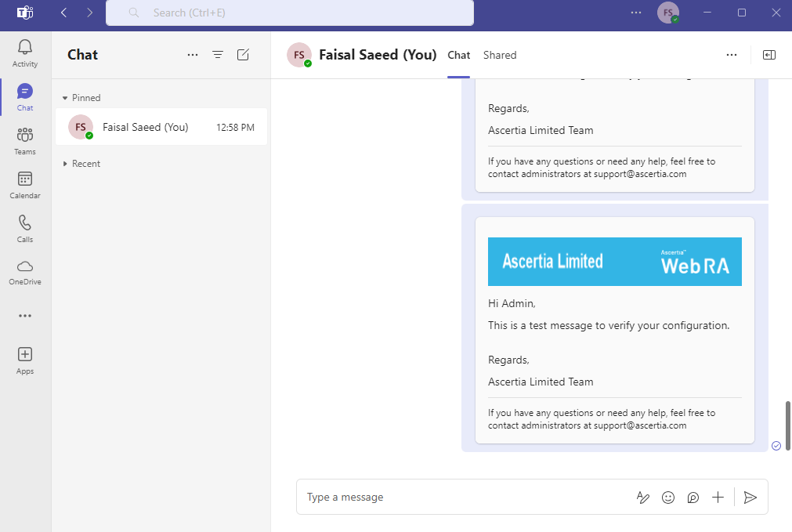Go back with the navigation arrow

[64, 13]
